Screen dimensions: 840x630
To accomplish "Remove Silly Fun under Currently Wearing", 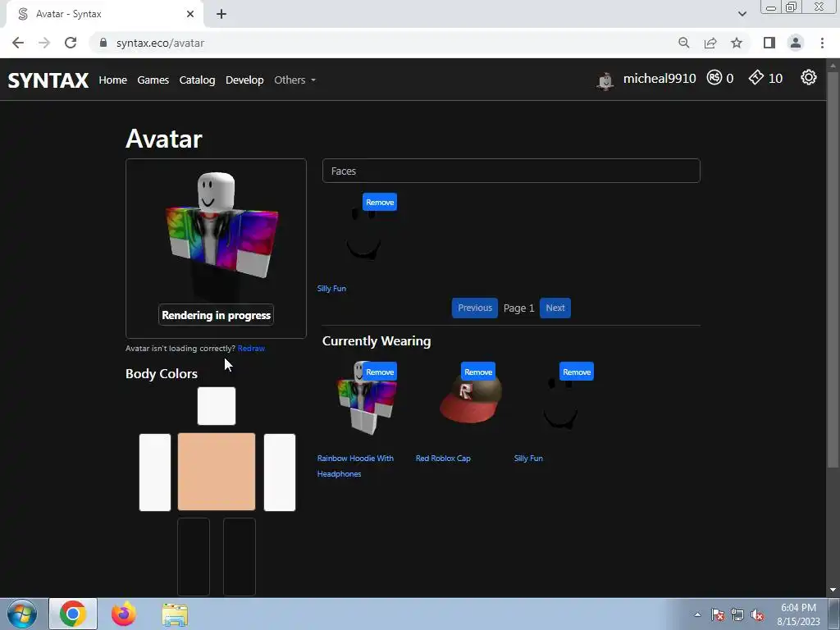I will click(577, 372).
